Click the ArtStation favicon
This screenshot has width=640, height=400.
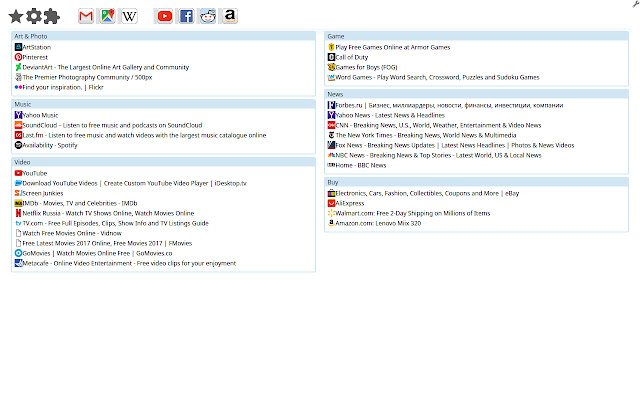point(18,47)
